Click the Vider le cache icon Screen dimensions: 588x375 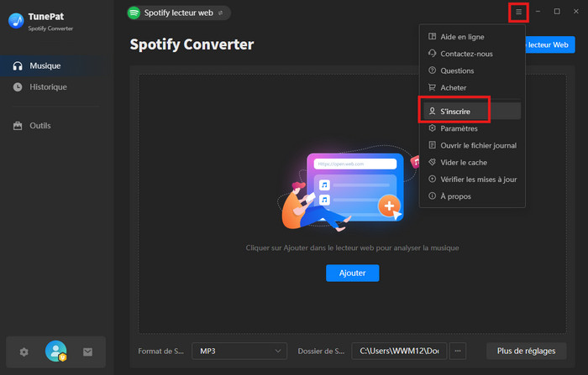432,162
